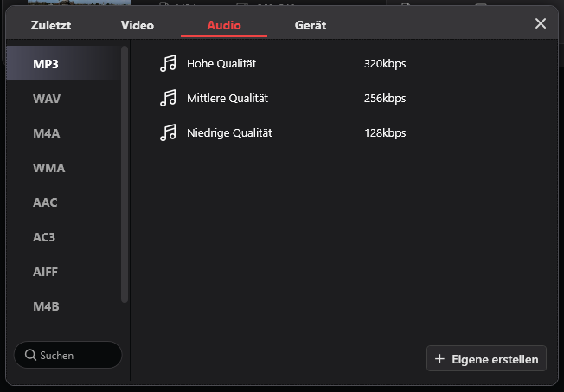Go to the Gerät tab
Image resolution: width=564 pixels, height=392 pixels.
coord(311,26)
